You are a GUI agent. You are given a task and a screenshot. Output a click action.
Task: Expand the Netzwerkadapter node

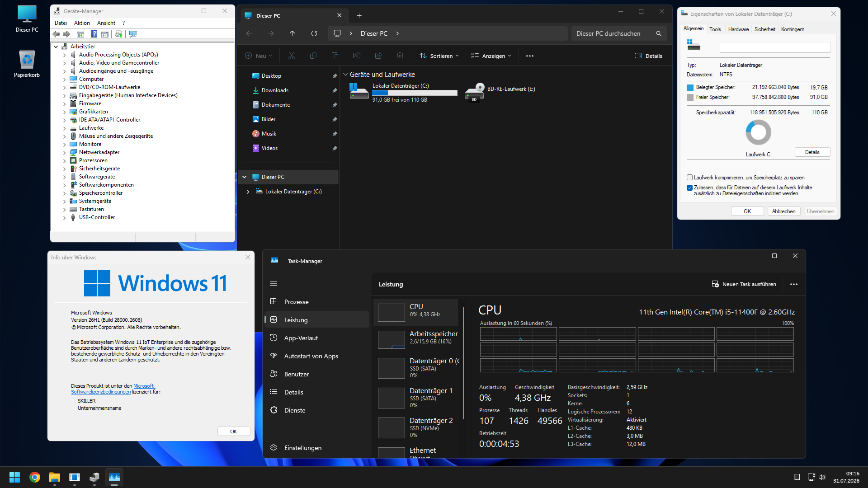64,153
